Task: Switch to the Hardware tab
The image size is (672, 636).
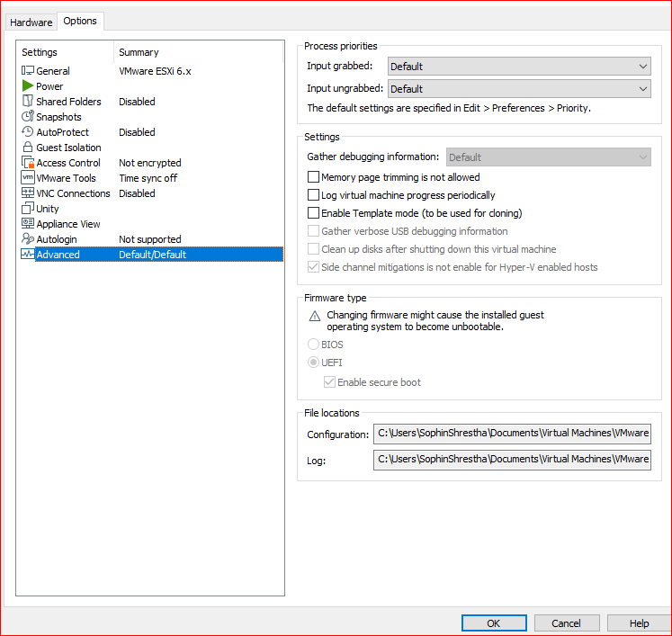Action: point(31,22)
